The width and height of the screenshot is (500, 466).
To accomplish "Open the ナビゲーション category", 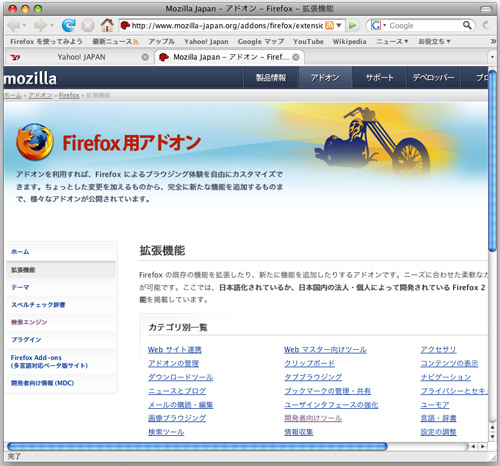I will click(x=446, y=377).
